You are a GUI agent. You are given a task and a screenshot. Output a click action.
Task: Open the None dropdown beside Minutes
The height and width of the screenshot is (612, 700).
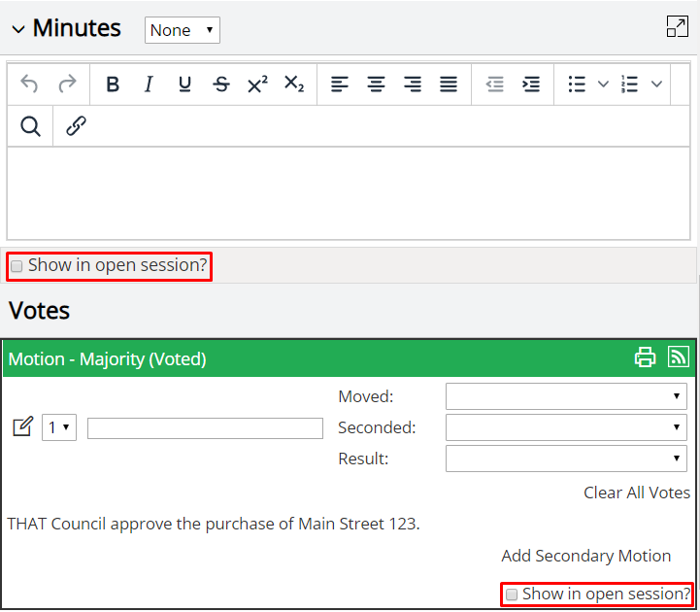(183, 30)
